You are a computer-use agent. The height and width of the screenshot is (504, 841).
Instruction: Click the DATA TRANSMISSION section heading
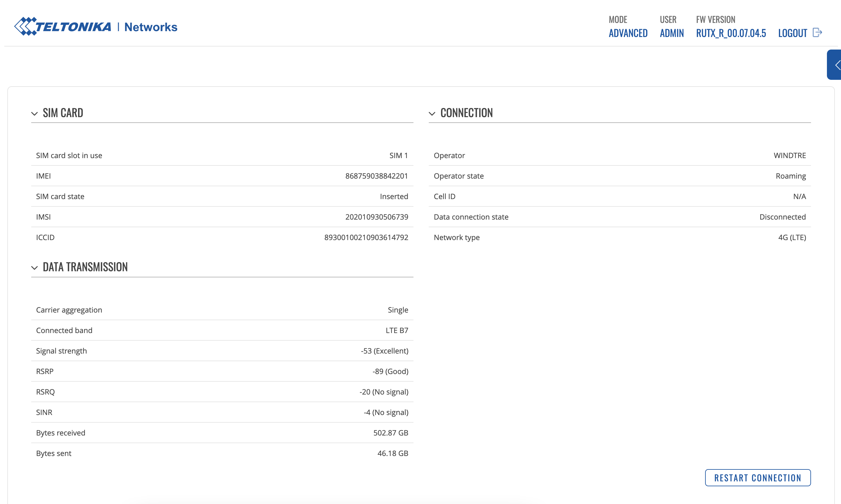click(x=85, y=267)
